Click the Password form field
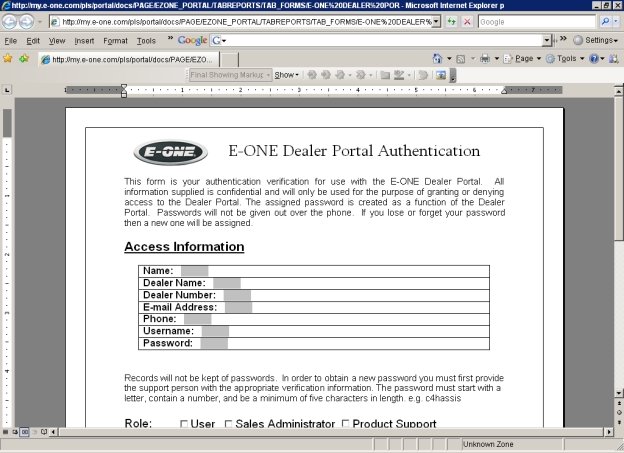 pos(214,343)
